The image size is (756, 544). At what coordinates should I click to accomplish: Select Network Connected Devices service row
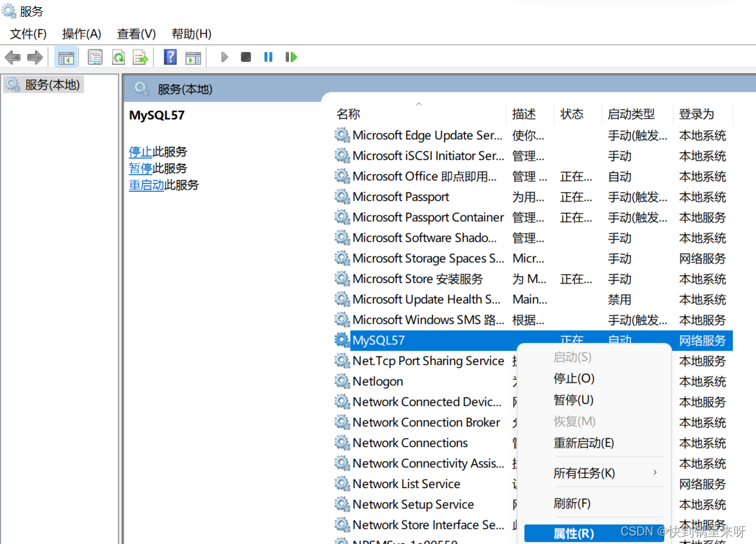pos(424,401)
